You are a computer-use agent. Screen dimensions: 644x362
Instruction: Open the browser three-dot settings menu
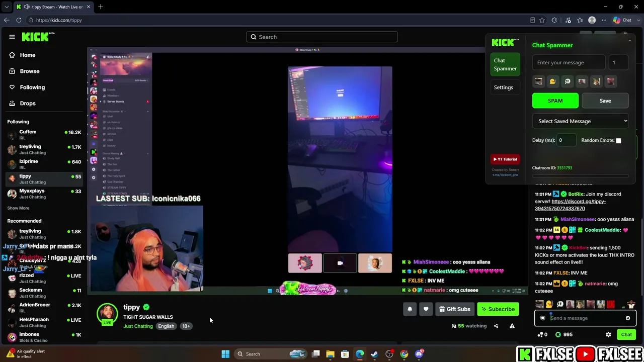pos(604,20)
